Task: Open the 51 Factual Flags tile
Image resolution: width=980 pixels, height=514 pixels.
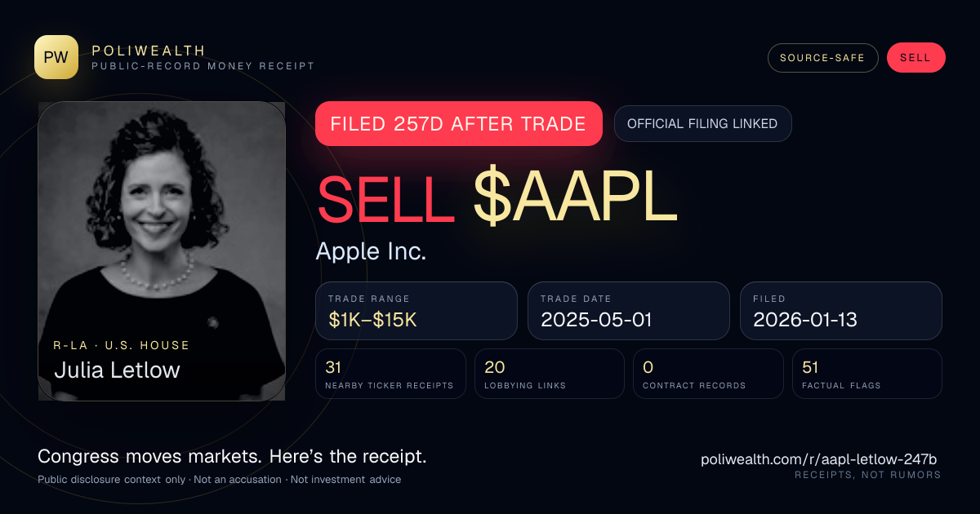Action: 867,374
